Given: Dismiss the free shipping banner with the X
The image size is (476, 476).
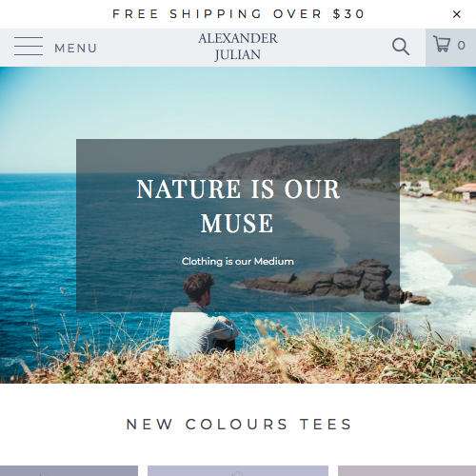Looking at the screenshot, I should [456, 14].
